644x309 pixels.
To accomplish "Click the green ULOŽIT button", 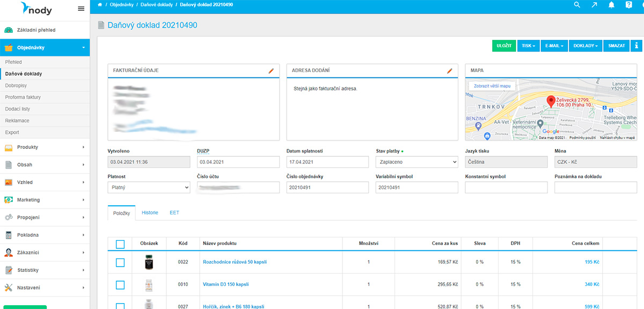I will pos(503,46).
